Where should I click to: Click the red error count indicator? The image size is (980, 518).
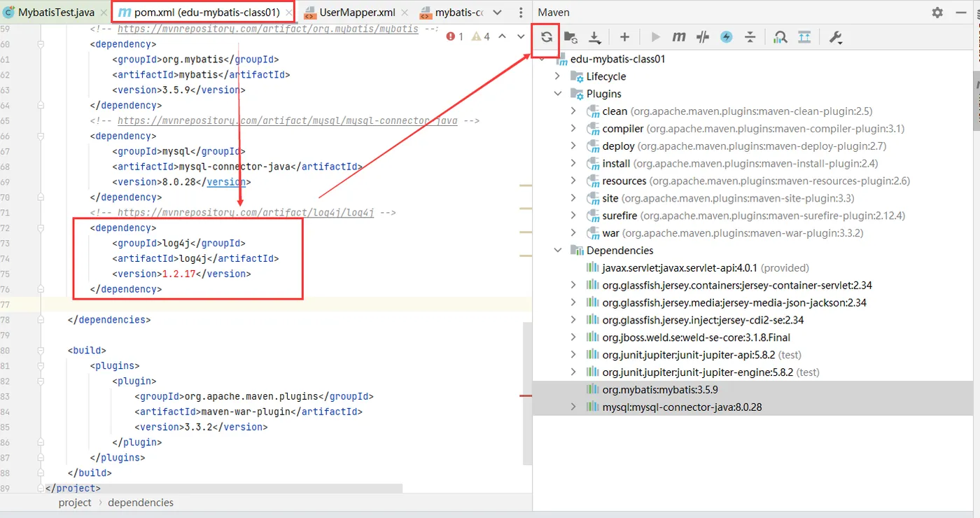[x=455, y=36]
